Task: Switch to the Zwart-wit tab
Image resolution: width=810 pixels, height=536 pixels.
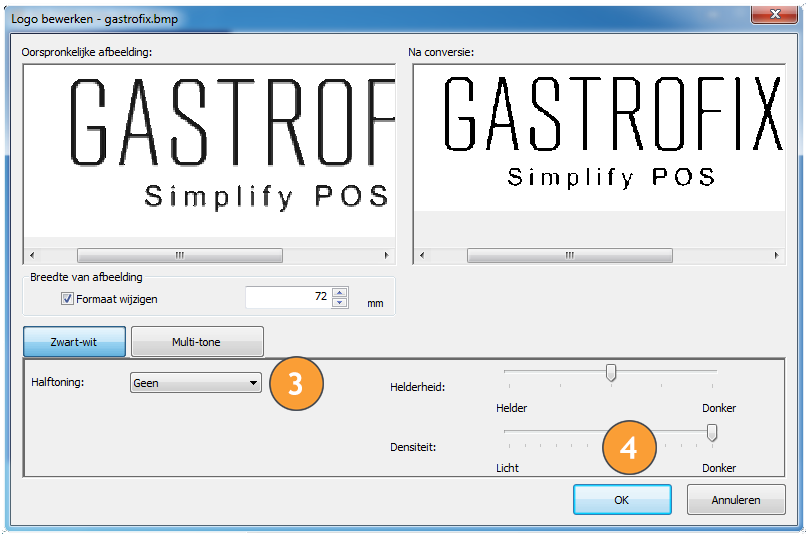Action: click(x=74, y=342)
